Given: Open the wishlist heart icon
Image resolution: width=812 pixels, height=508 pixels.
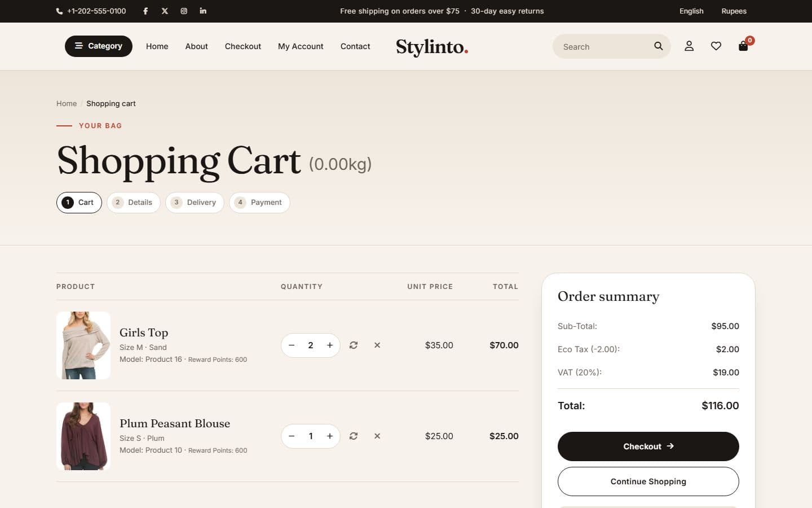Looking at the screenshot, I should pyautogui.click(x=716, y=46).
